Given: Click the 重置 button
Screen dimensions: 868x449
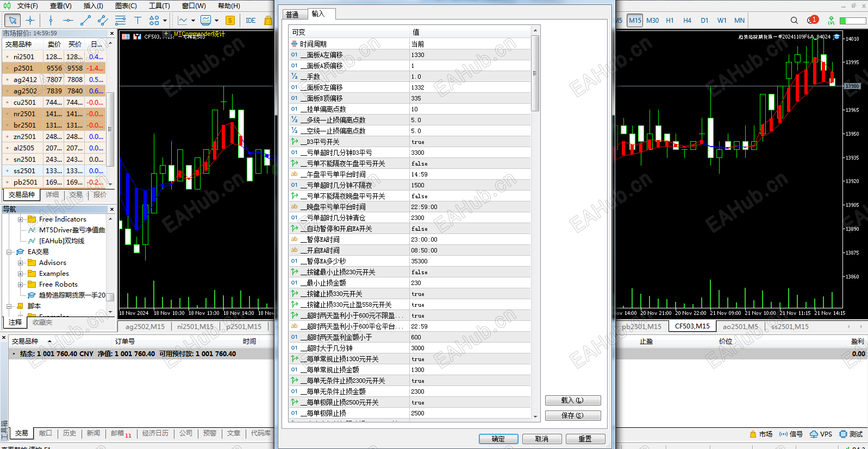Looking at the screenshot, I should [x=585, y=439].
